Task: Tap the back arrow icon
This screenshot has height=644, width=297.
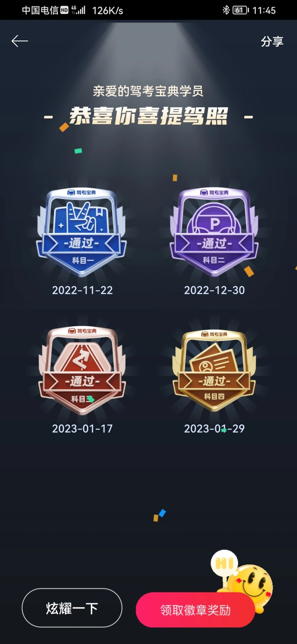Action: click(19, 41)
